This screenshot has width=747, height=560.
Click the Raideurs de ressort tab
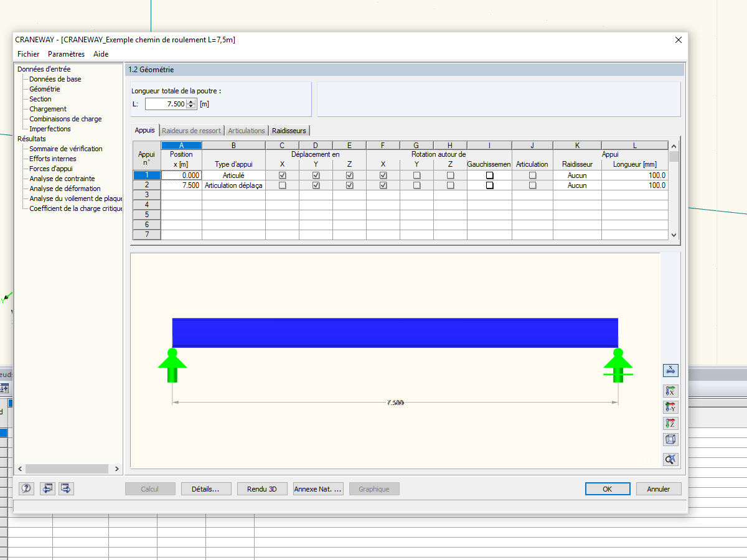coord(191,131)
